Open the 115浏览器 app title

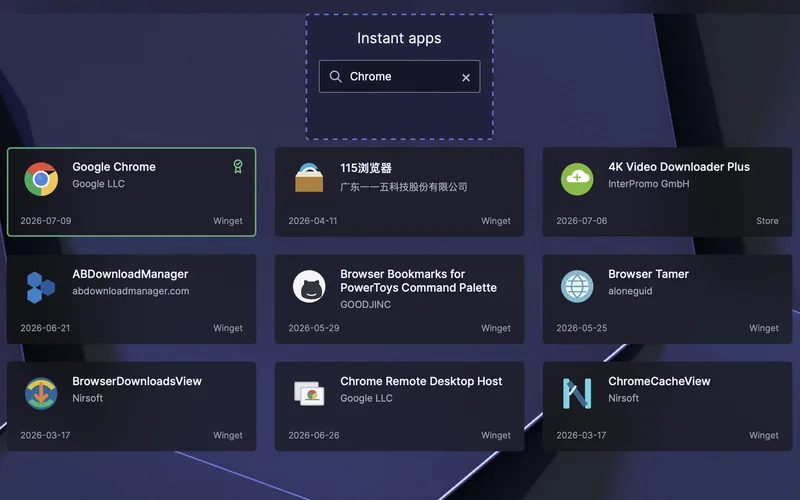(x=366, y=168)
